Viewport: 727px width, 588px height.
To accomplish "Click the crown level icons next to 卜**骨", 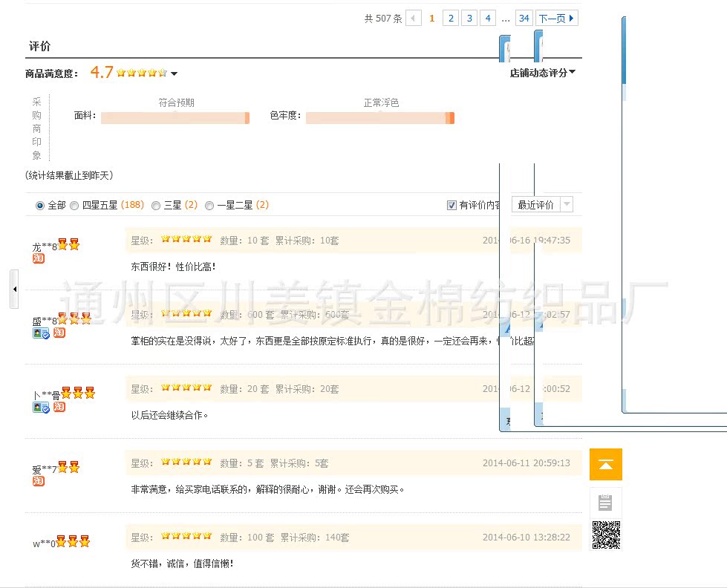I will (x=78, y=392).
